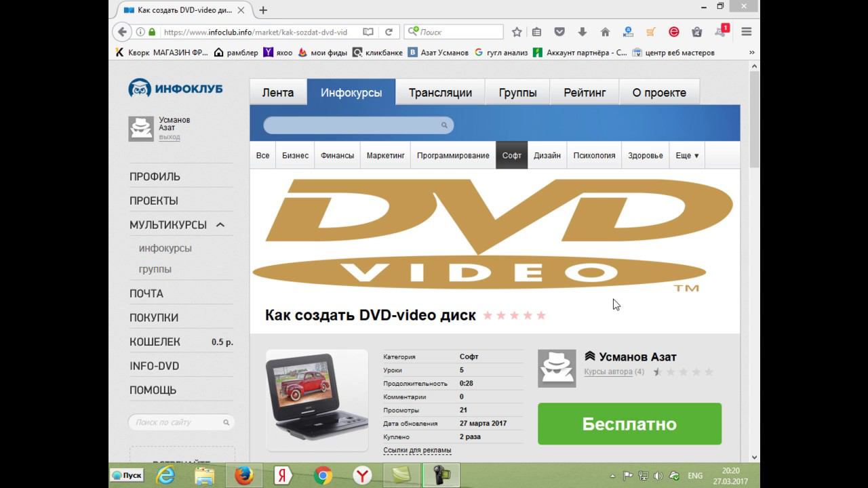Open 'Ссылки для рекламы' link
The height and width of the screenshot is (488, 868).
pos(417,450)
